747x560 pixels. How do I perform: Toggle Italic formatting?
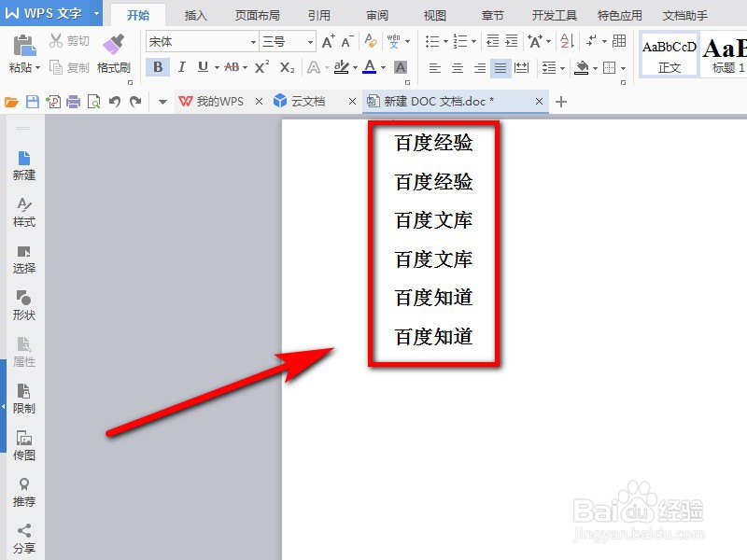(181, 67)
